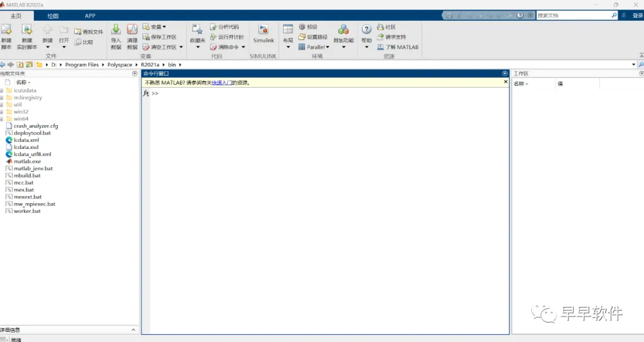Expand the win64 folder node
The height and width of the screenshot is (342, 644).
tap(2, 119)
